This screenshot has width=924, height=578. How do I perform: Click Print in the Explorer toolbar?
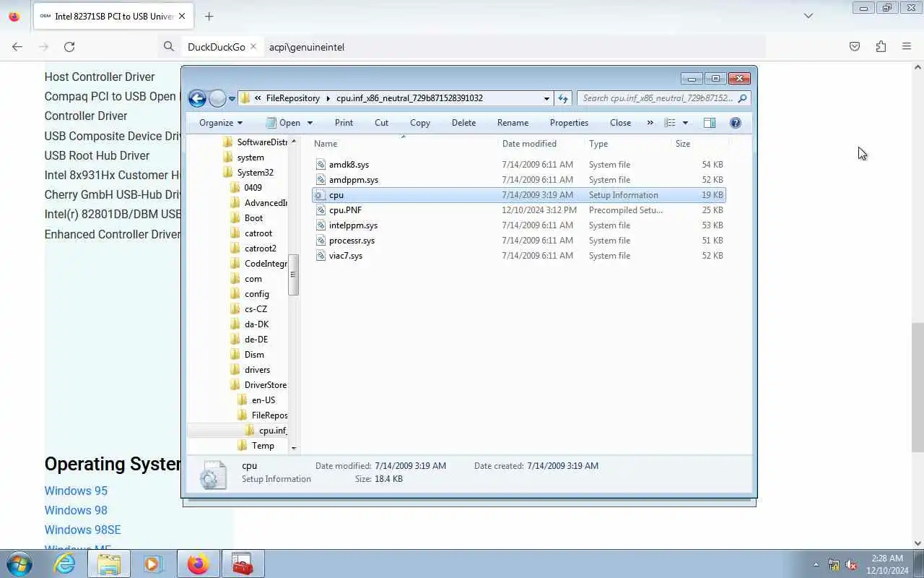pyautogui.click(x=344, y=123)
